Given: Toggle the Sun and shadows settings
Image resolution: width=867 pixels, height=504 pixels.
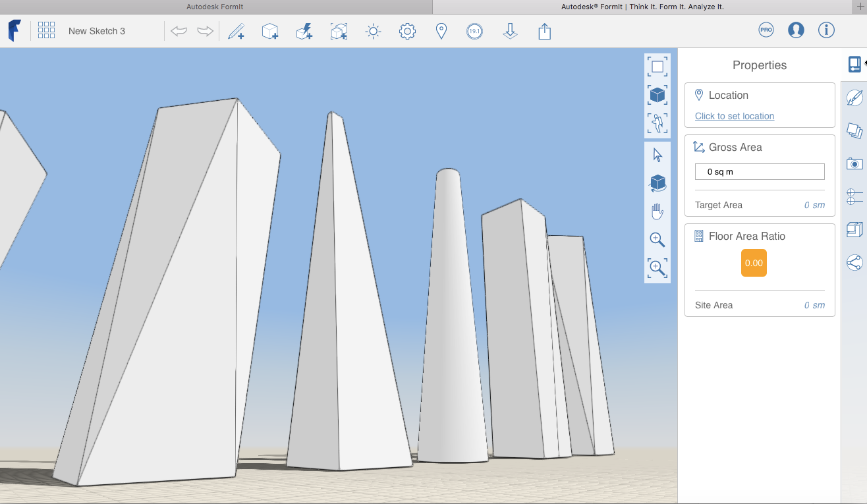Looking at the screenshot, I should pyautogui.click(x=372, y=31).
